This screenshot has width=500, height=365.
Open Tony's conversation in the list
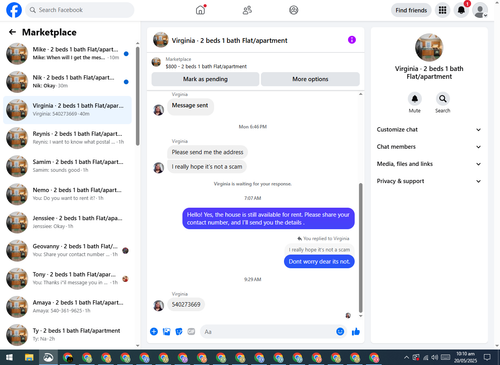(x=67, y=279)
